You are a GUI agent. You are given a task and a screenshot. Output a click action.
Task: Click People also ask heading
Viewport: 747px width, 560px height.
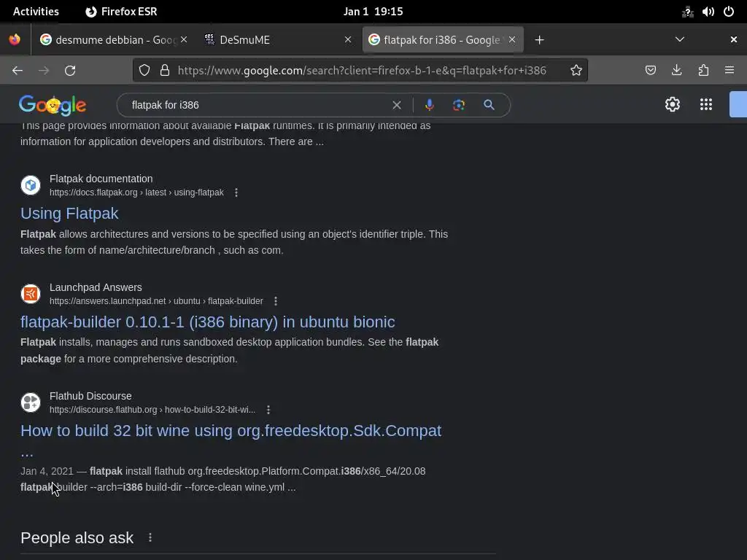pos(77,537)
